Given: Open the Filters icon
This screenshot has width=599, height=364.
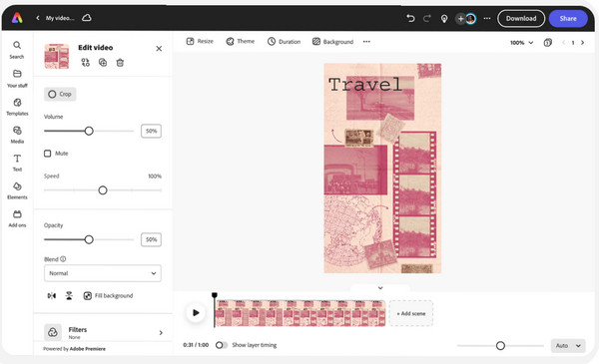Looking at the screenshot, I should (x=53, y=332).
